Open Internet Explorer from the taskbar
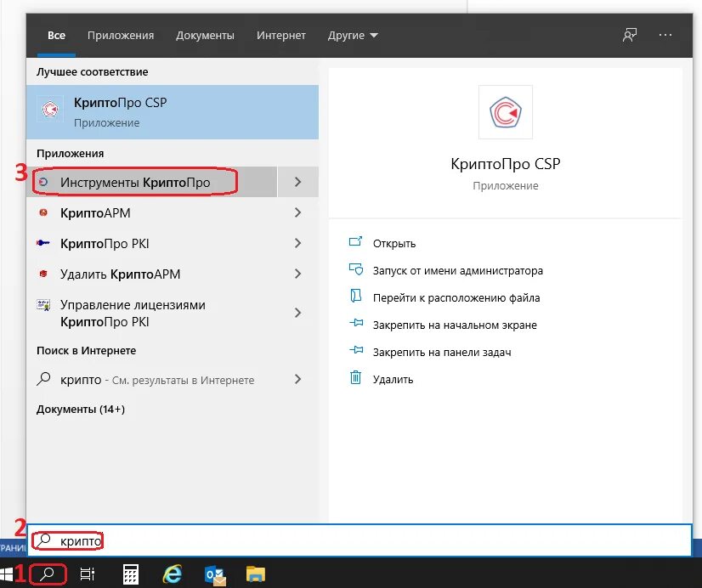The width and height of the screenshot is (702, 588). click(173, 574)
